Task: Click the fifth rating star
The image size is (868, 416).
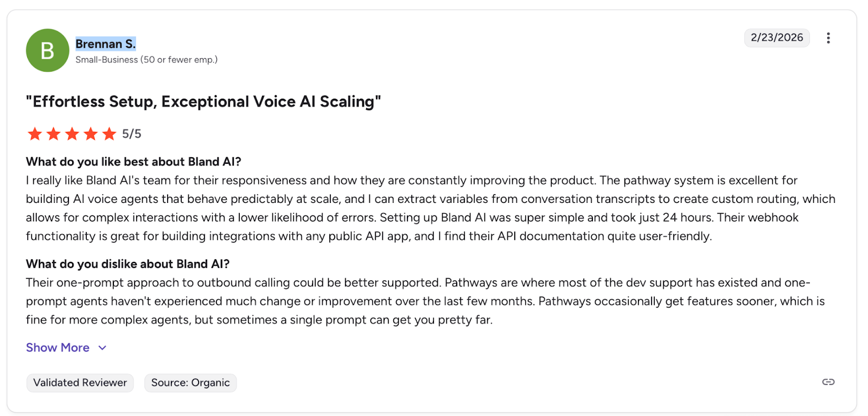Action: pos(109,134)
